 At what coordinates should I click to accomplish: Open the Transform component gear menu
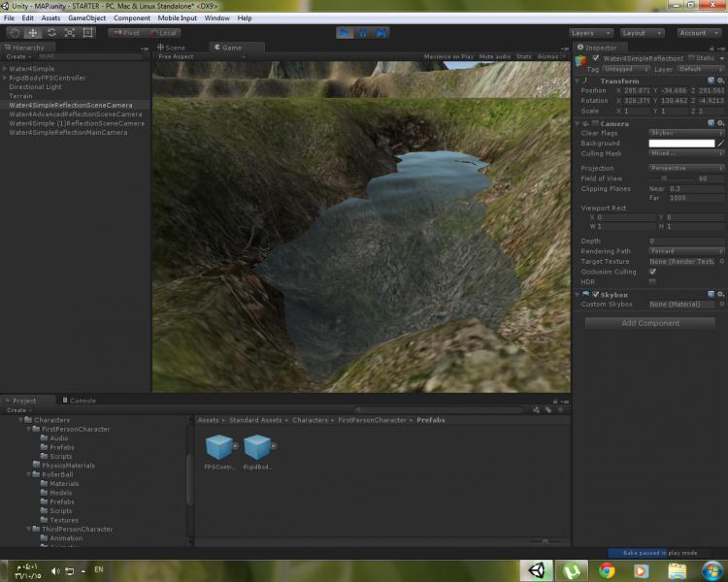tap(721, 81)
